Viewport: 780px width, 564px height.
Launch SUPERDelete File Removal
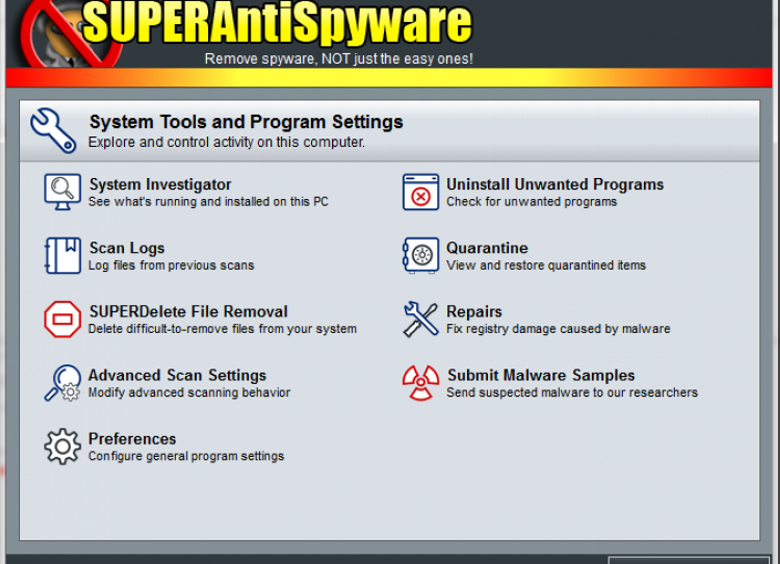click(x=189, y=312)
